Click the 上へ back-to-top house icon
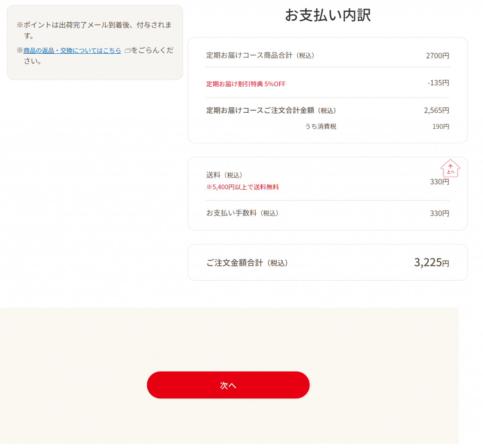Image resolution: width=483 pixels, height=448 pixels. [450, 168]
